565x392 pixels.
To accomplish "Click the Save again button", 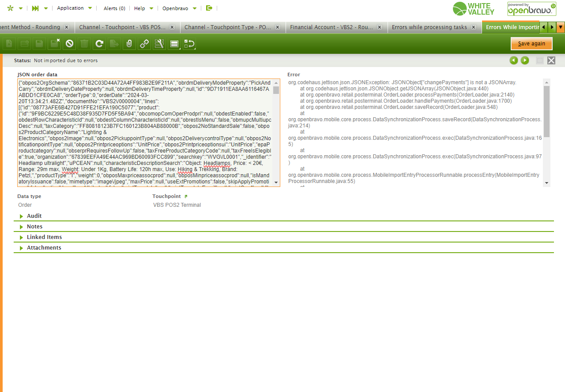I will (531, 44).
